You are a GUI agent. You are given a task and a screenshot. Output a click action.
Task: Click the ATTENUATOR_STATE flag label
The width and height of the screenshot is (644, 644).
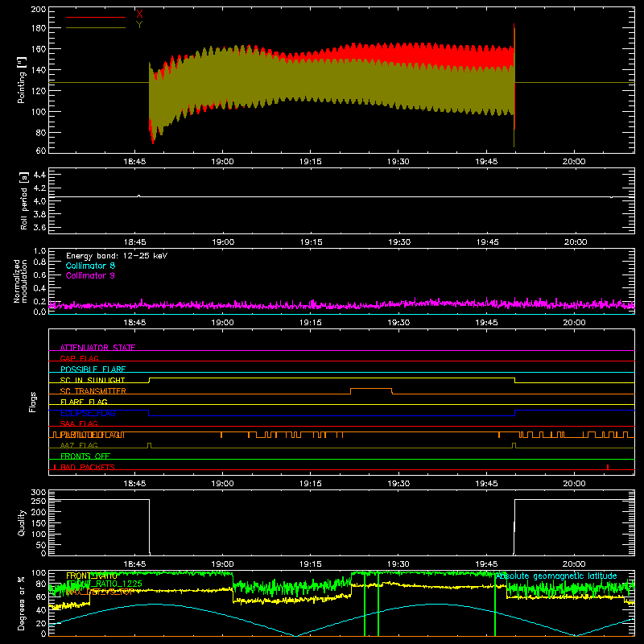(97, 348)
